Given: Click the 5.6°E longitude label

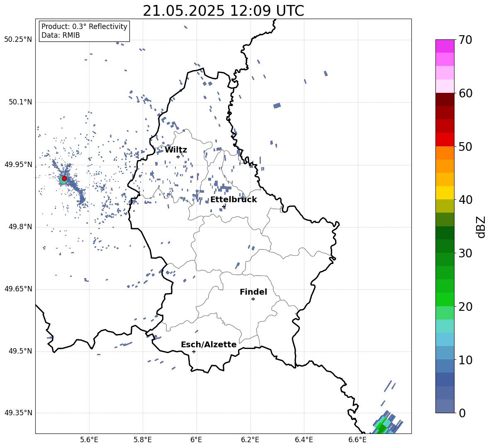Looking at the screenshot, I should click(x=89, y=440).
